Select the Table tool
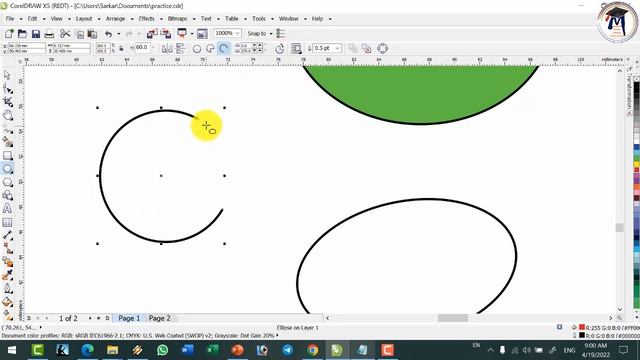 pos(7,222)
